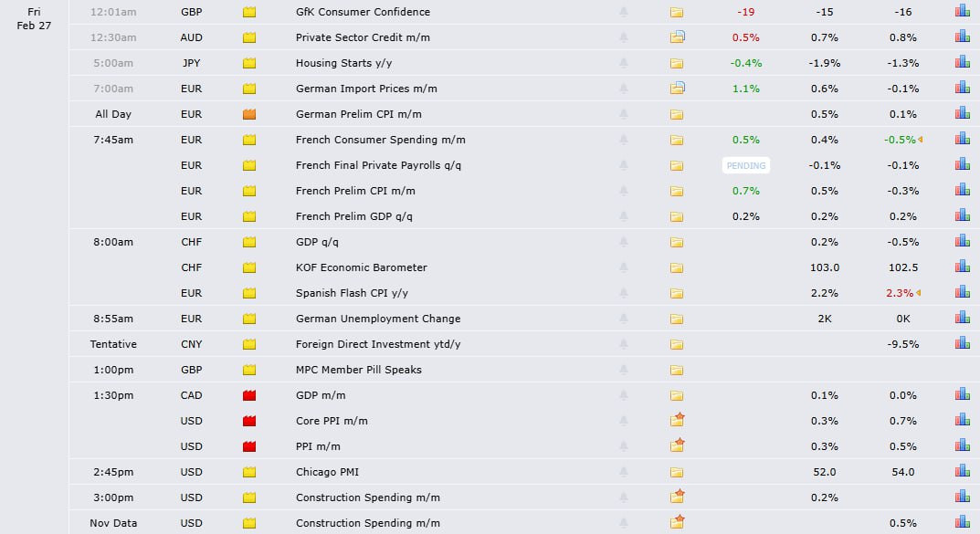
Task: Select the French Consumer Spending m/m event
Action: pos(380,140)
